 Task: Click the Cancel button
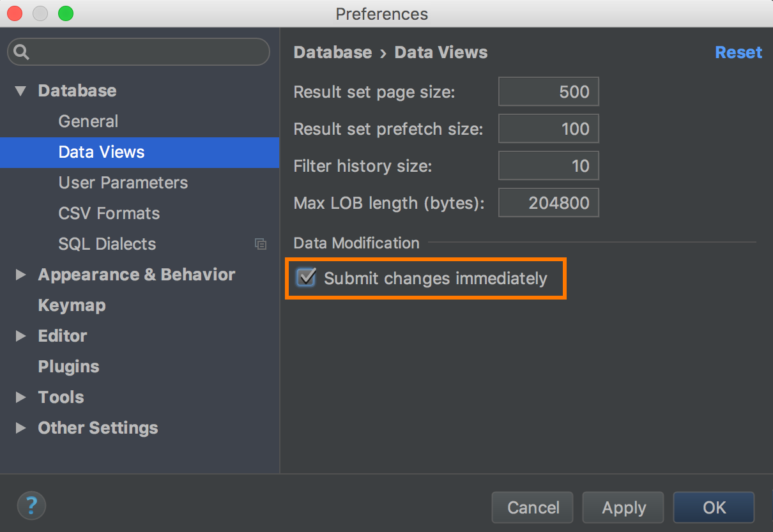coord(533,508)
